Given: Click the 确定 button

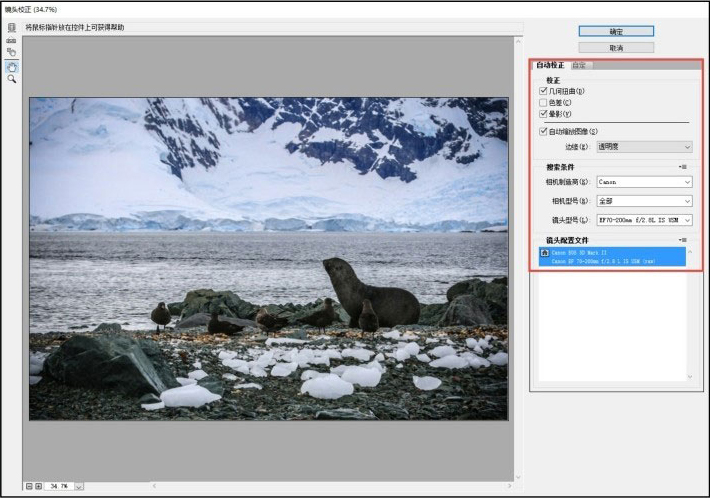Looking at the screenshot, I should [x=616, y=31].
